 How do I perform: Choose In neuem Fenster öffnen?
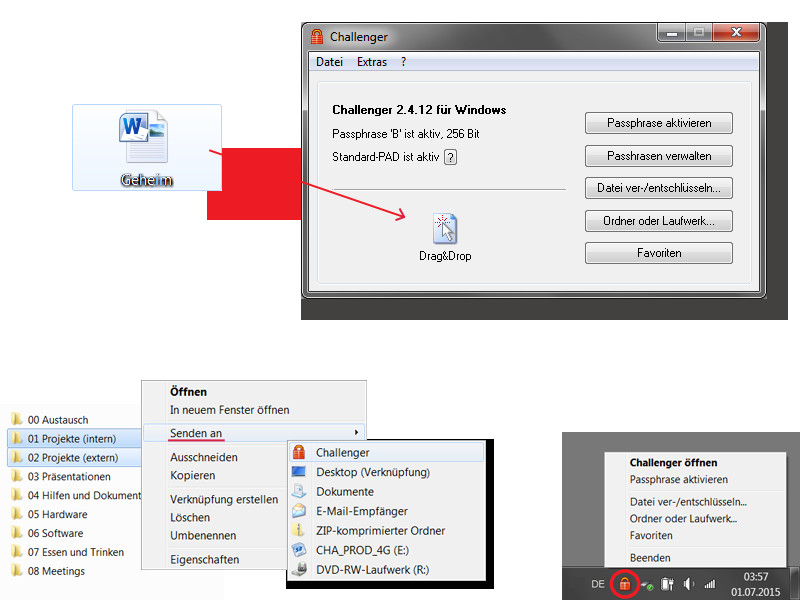tap(230, 410)
